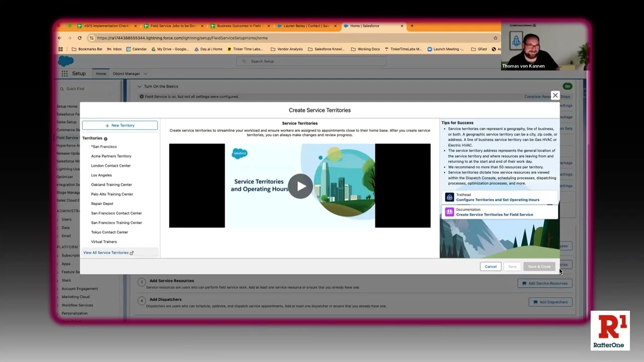Click the Trailhead module icon
Viewport: 644px width, 362px height.
[x=449, y=197]
